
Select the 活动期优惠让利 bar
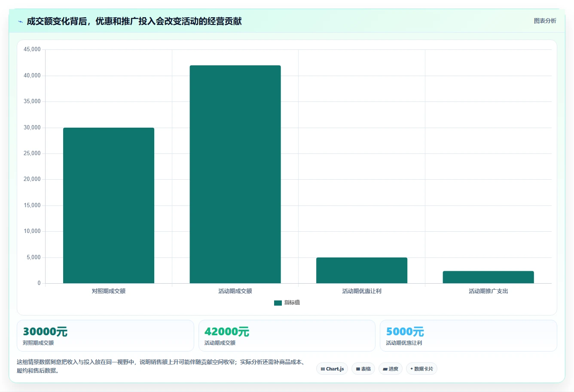[362, 270]
